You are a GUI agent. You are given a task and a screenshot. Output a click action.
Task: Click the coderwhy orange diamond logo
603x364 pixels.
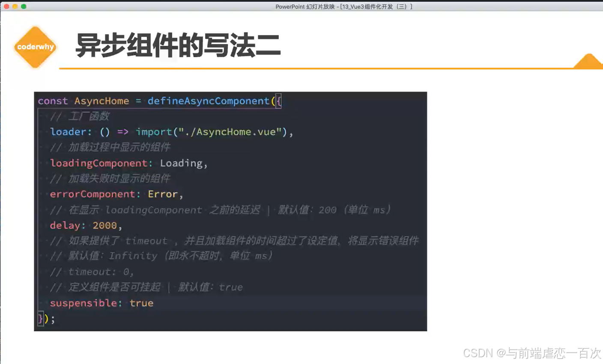point(35,47)
